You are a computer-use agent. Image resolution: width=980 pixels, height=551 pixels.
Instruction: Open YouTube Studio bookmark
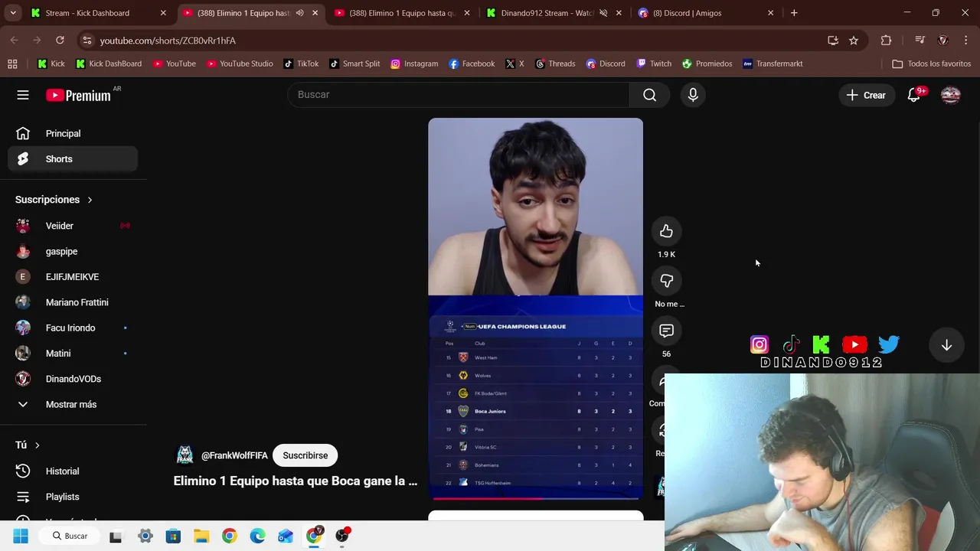coord(239,64)
